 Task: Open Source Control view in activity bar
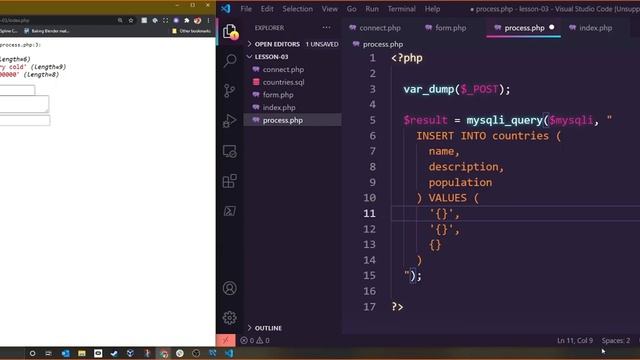point(230,90)
